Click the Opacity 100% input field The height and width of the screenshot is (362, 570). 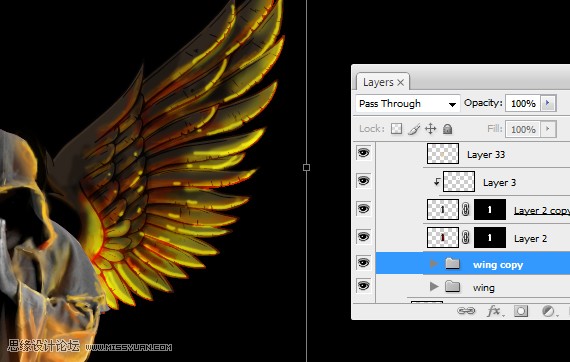tap(523, 104)
